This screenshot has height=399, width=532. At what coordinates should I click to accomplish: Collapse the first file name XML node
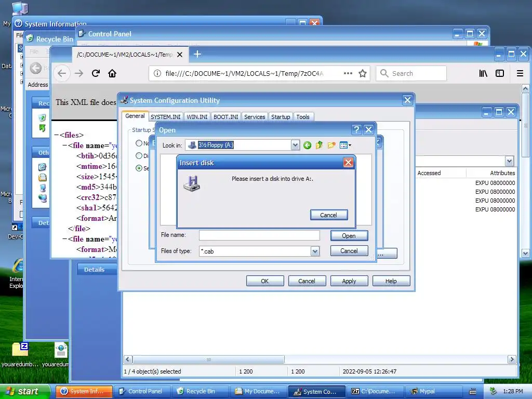[x=64, y=145]
